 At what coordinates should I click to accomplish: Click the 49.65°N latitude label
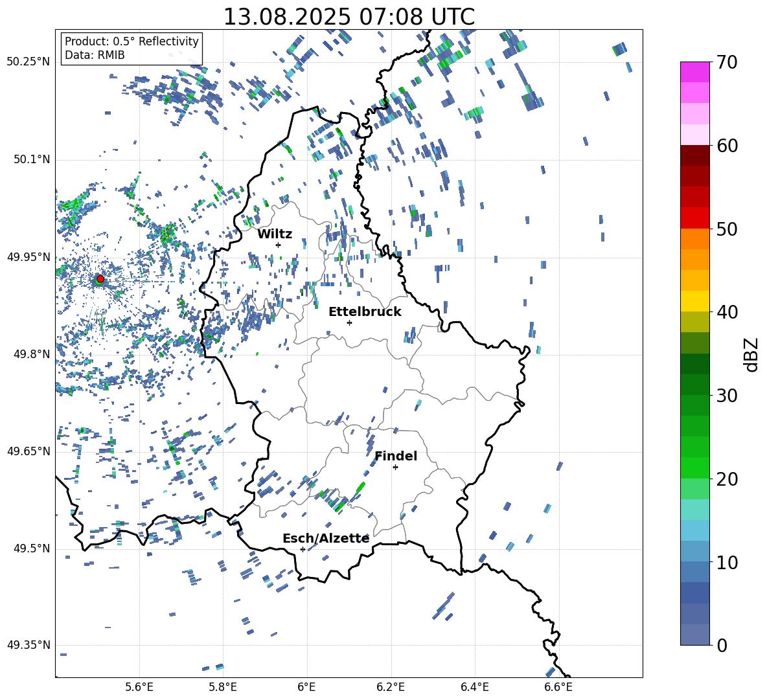pos(29,451)
